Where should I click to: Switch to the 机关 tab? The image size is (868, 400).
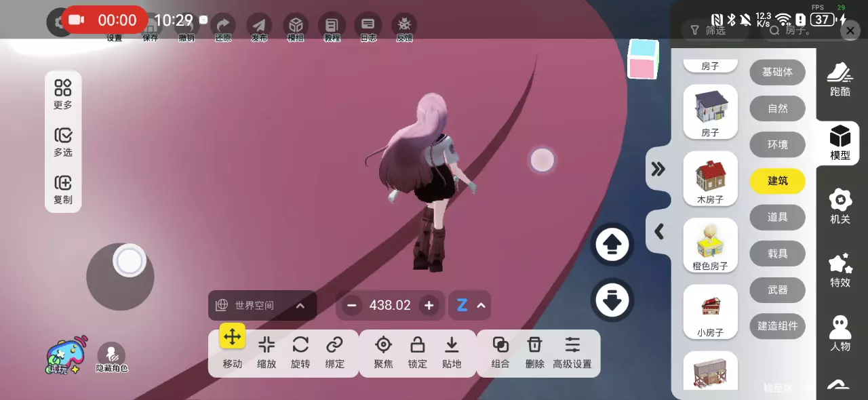coord(840,206)
